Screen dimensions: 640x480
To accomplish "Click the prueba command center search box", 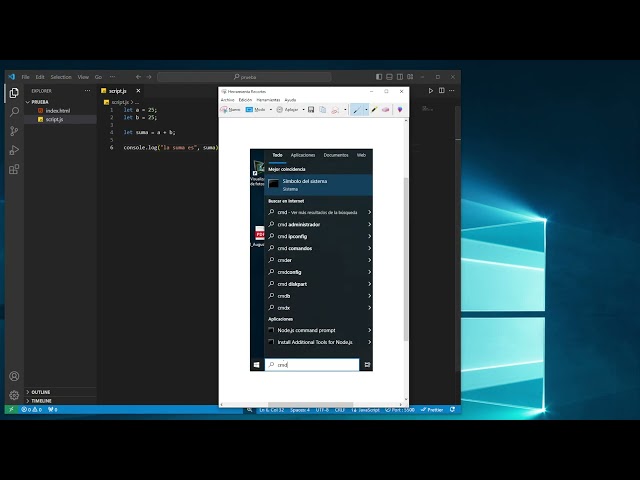I will (244, 77).
